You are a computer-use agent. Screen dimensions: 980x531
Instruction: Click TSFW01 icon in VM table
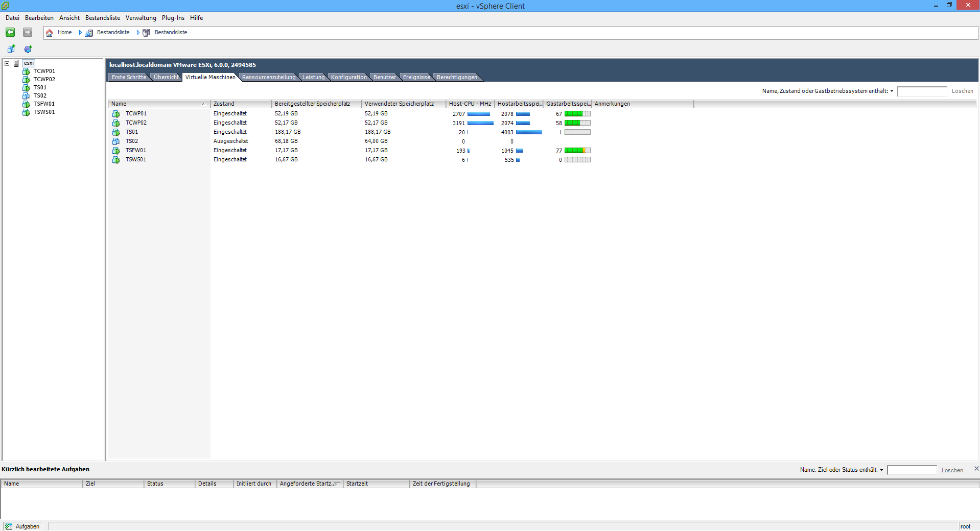pos(116,151)
